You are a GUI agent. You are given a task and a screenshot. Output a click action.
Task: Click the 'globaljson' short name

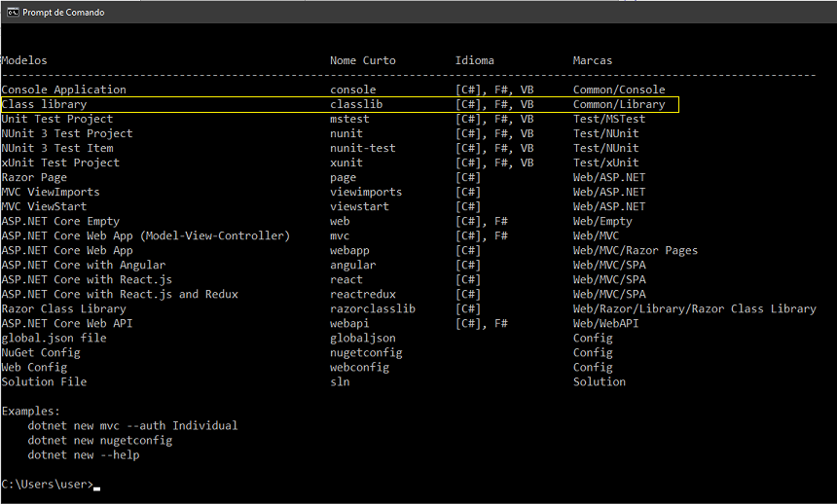point(363,338)
